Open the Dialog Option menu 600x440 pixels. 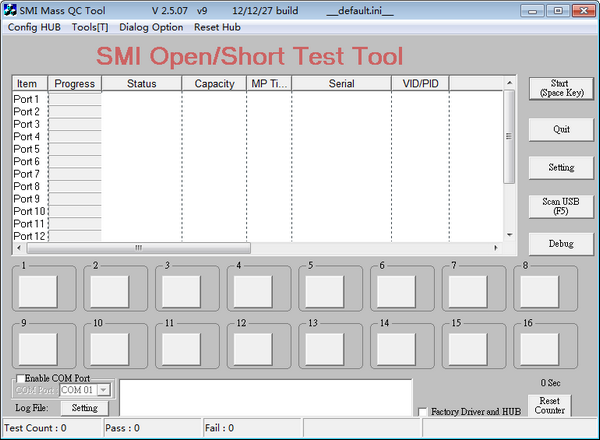pos(151,27)
